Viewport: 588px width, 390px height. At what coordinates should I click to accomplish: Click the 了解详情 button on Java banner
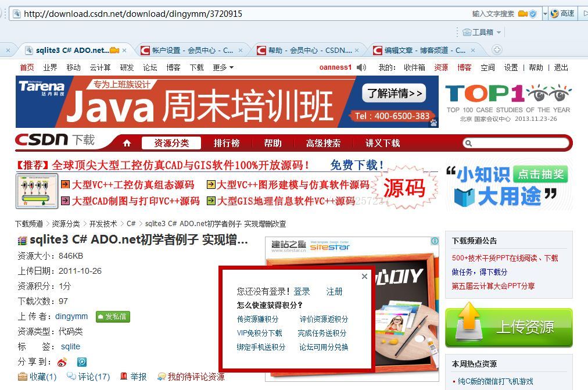pos(395,93)
